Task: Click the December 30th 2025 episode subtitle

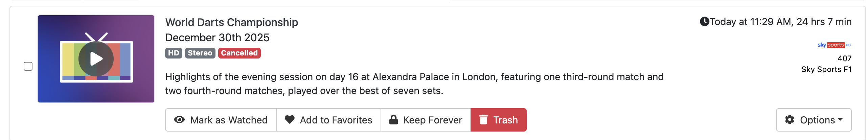Action: coord(217,38)
